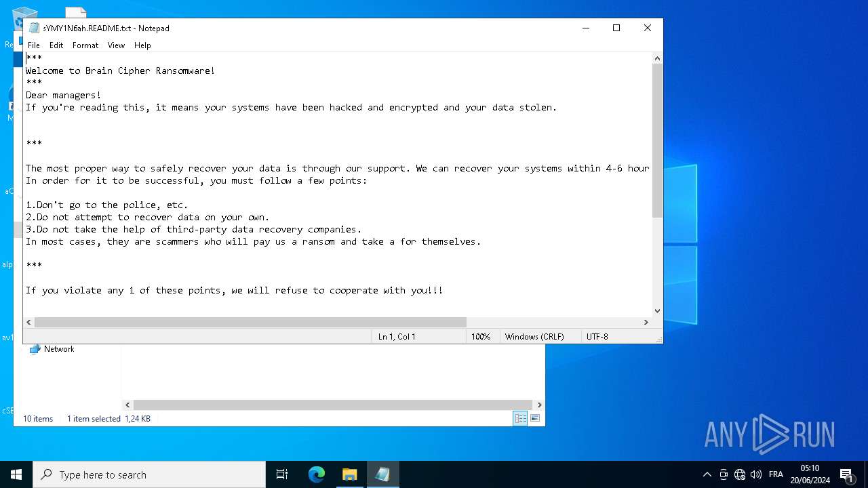The width and height of the screenshot is (868, 488).
Task: Maximize the Notepad window
Action: 616,28
